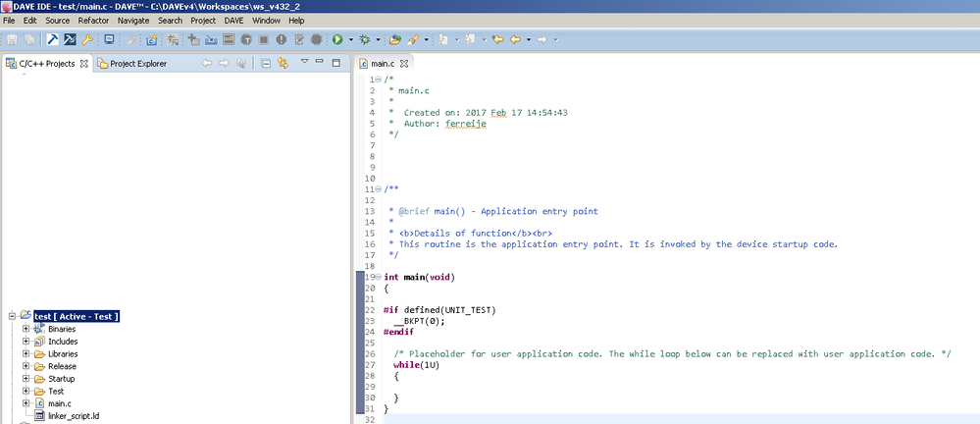
Task: Toggle the fold marker at line 19
Action: point(379,277)
